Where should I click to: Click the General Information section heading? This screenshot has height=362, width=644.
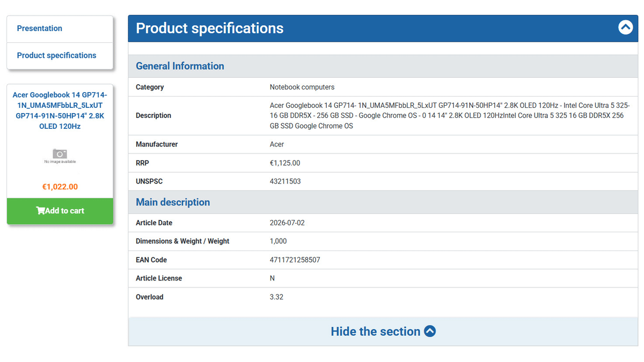180,66
